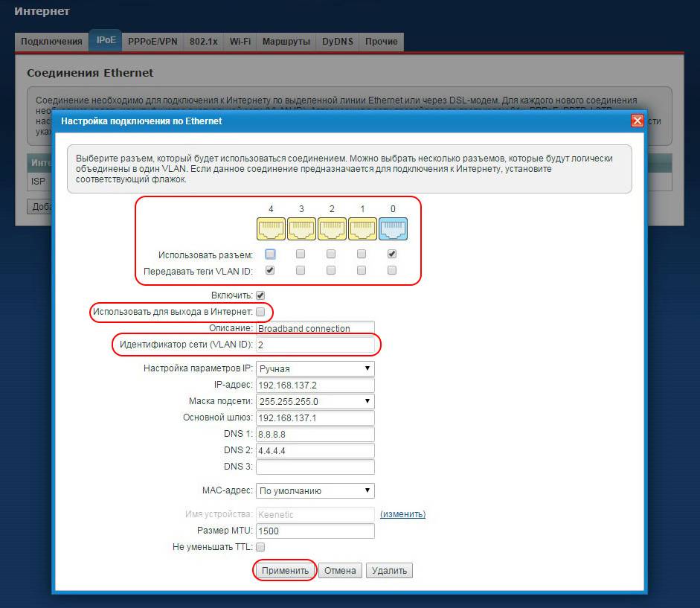Close the Ethernet settings dialog with red X
This screenshot has height=608, width=700.
(637, 121)
